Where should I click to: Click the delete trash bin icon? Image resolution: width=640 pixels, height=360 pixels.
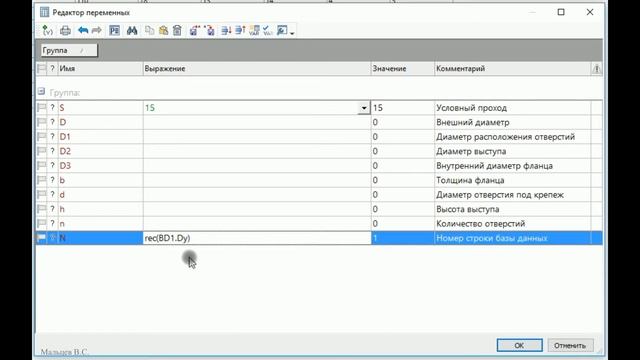pos(177,31)
